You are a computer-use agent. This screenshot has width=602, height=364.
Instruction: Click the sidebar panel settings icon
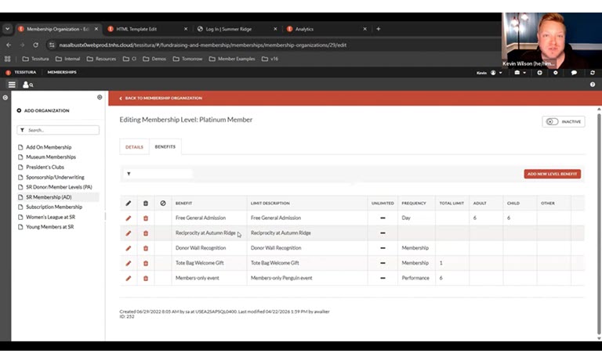point(100,97)
